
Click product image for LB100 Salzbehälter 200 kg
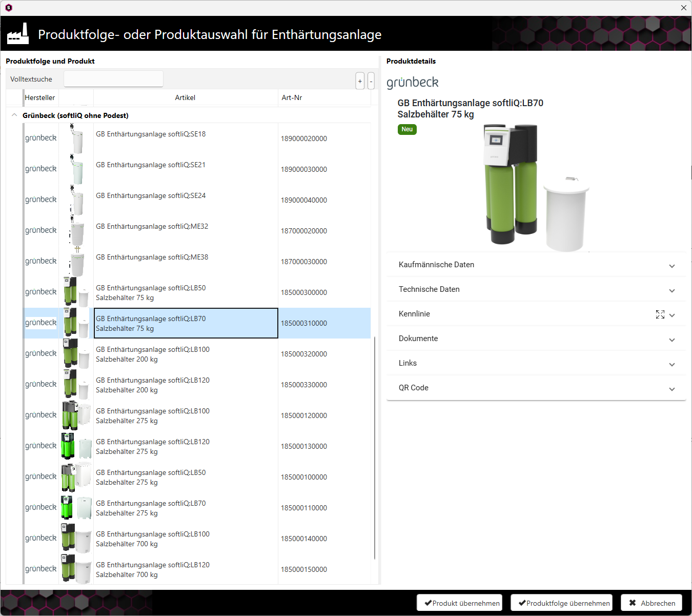(x=76, y=354)
